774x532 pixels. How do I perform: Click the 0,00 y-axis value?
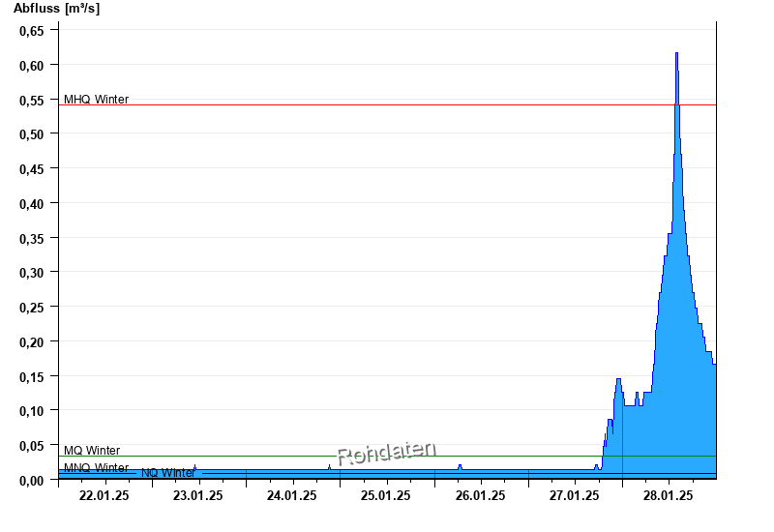coord(32,481)
